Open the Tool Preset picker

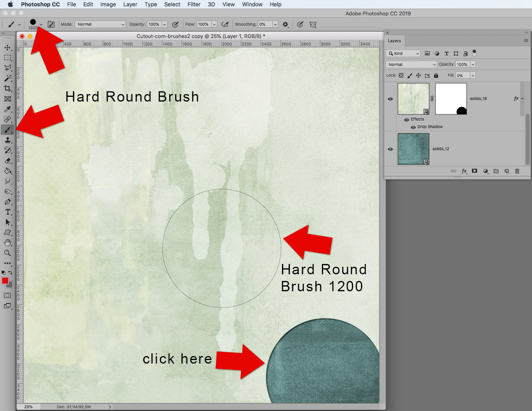point(14,25)
